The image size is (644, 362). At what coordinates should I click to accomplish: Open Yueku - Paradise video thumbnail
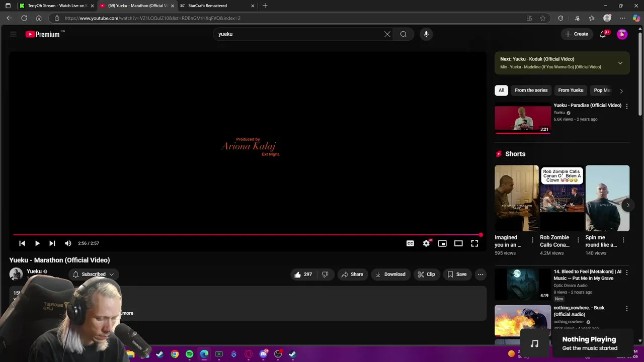[x=523, y=118]
